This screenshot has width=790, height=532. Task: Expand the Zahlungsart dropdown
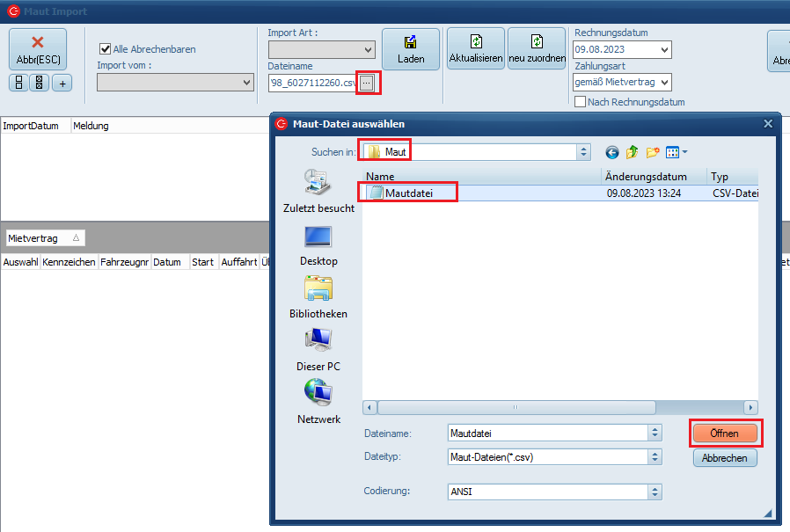pyautogui.click(x=663, y=82)
